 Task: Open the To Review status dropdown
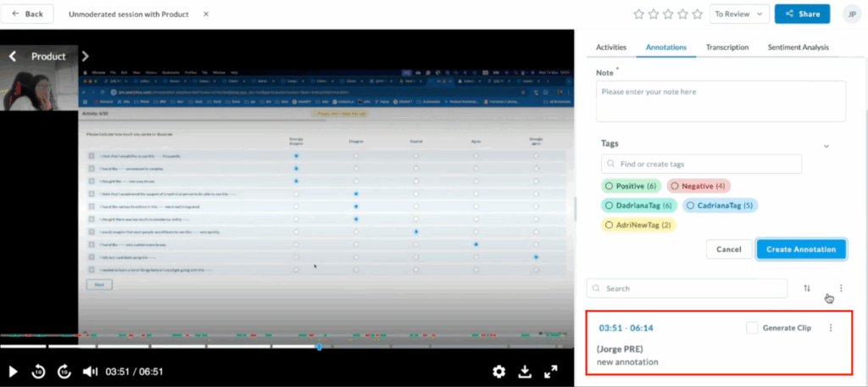coord(740,14)
